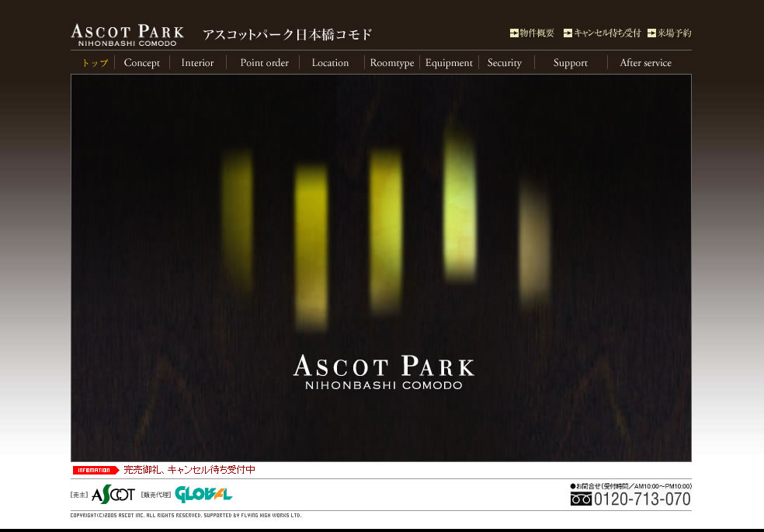The width and height of the screenshot is (764, 532).
Task: Open the 物件概要 link
Action: point(537,33)
